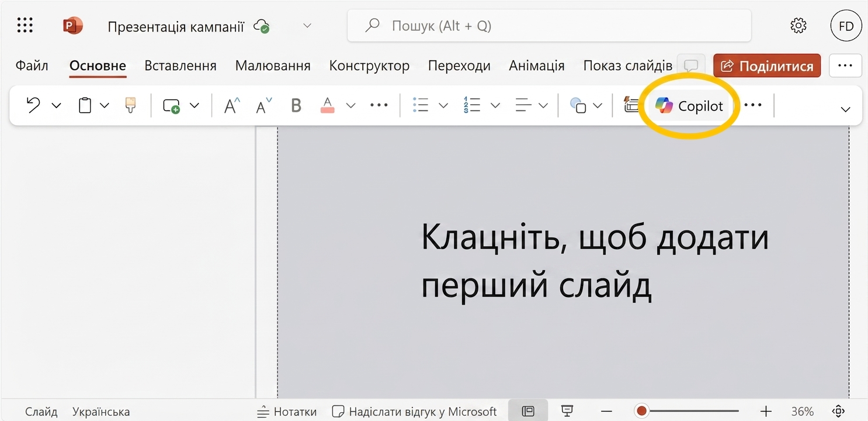Adjust the zoom slider handle
This screenshot has width=868, height=421.
click(642, 411)
